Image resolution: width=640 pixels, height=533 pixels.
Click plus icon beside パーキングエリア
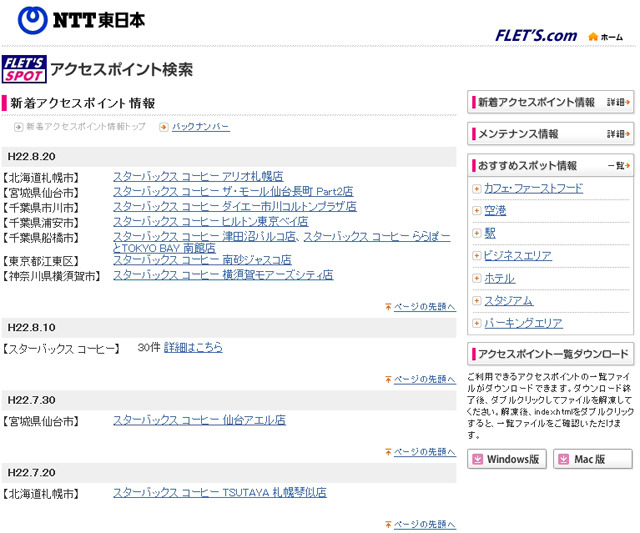476,324
